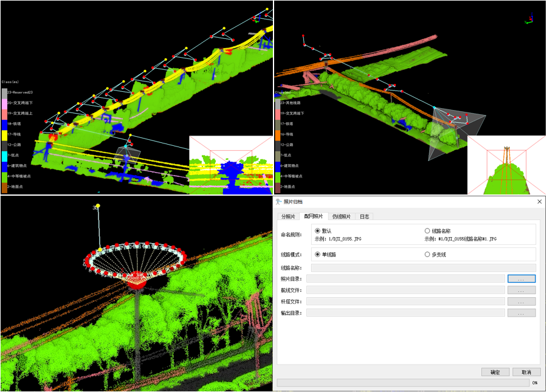Open the camera preview inset in right view
The image size is (547, 392).
[x=506, y=165]
